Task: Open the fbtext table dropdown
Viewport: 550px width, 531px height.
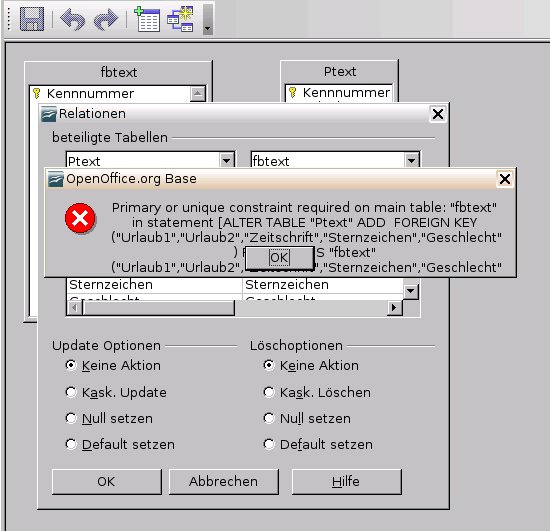Action: (x=411, y=161)
